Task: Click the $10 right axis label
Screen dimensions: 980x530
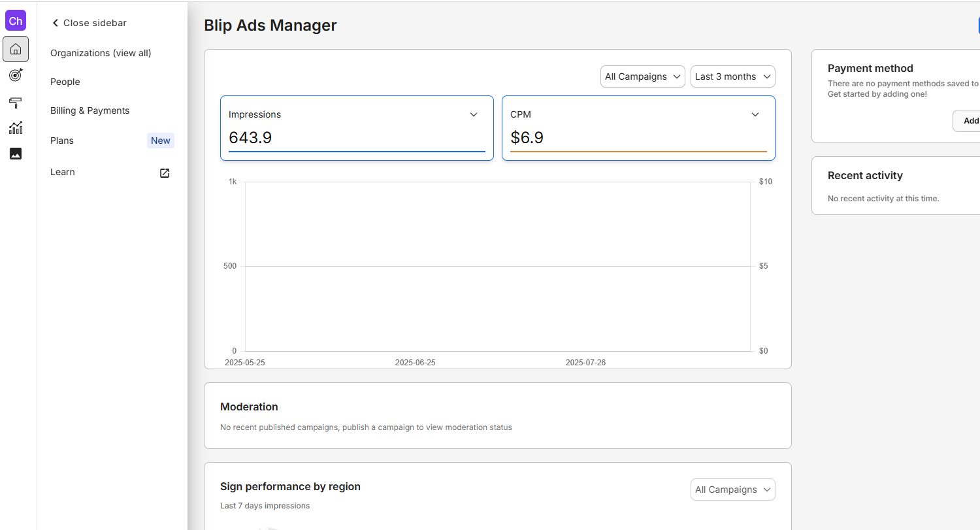Action: pyautogui.click(x=766, y=182)
